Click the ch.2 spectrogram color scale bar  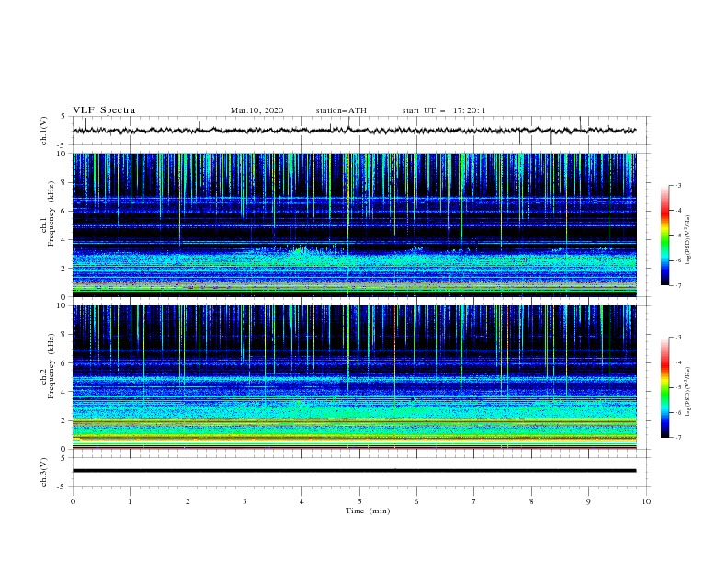[665, 387]
